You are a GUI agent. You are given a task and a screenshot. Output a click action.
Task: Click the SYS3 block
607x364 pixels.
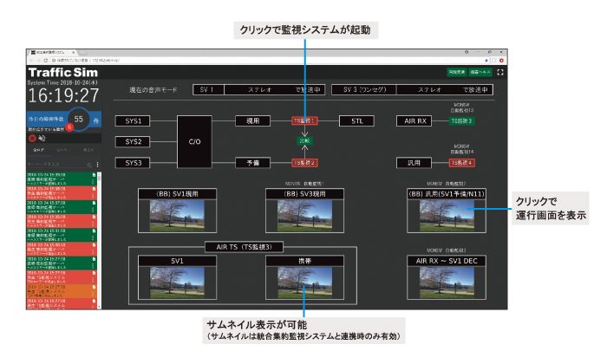coord(133,163)
